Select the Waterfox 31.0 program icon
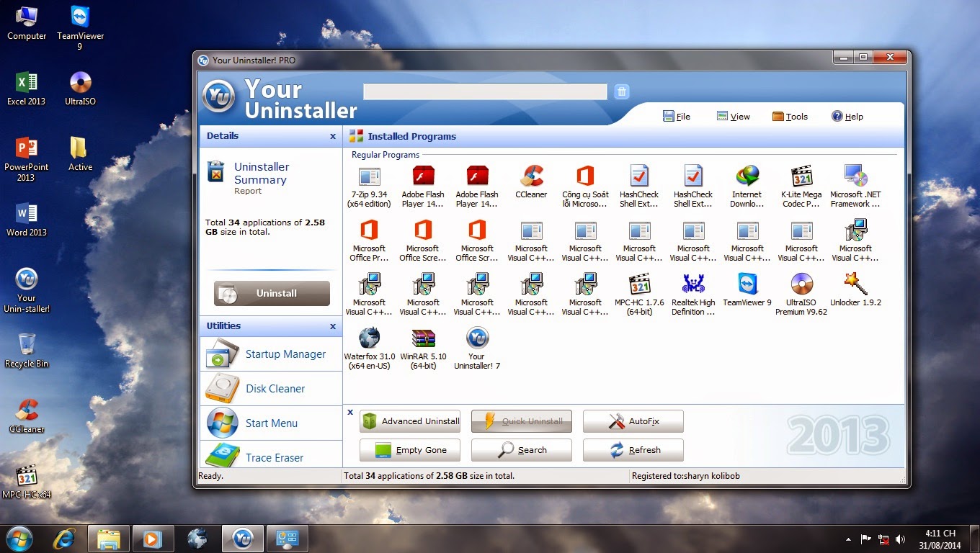 (369, 339)
